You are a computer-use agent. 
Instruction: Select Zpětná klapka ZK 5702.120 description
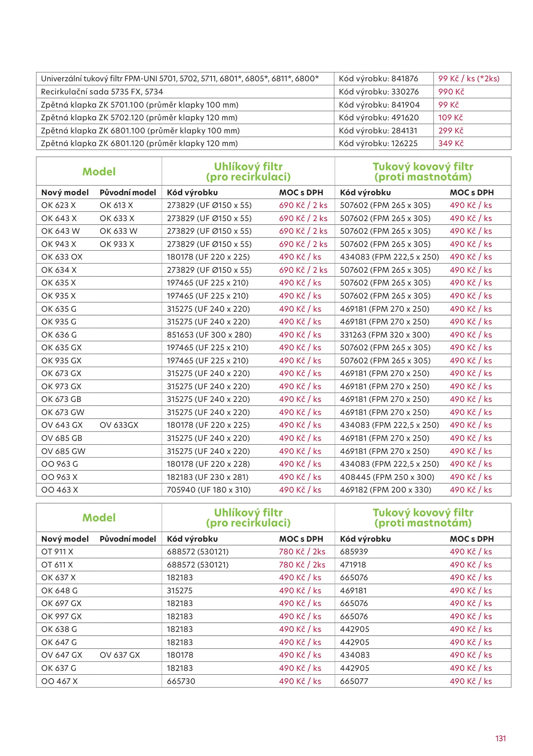click(x=139, y=118)
